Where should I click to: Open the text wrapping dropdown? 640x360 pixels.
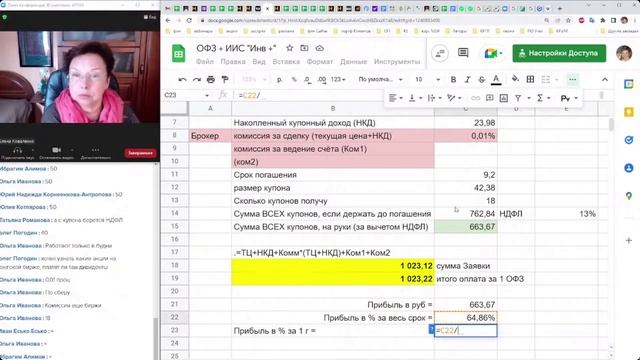[434, 98]
